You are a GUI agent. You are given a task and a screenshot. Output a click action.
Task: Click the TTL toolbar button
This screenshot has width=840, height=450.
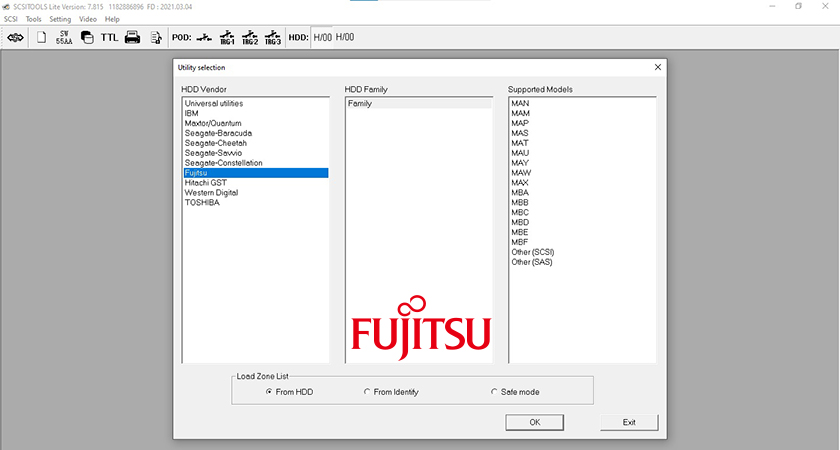(x=109, y=38)
